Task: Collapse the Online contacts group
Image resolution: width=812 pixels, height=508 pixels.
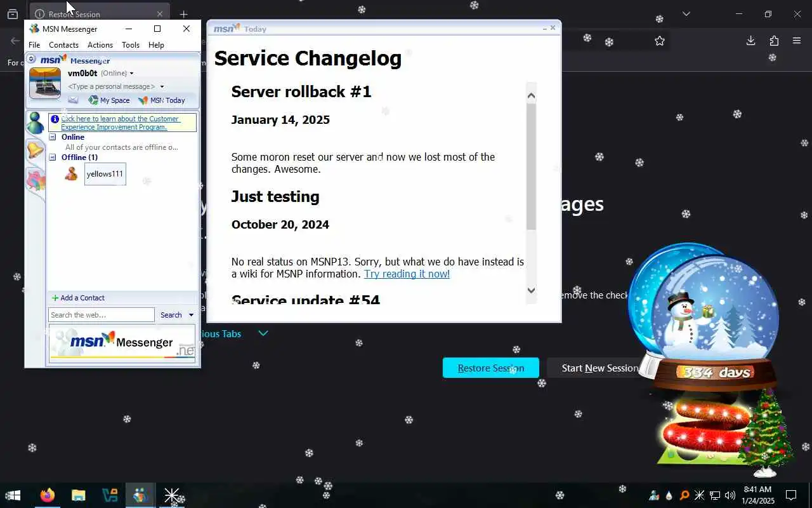Action: (x=53, y=137)
